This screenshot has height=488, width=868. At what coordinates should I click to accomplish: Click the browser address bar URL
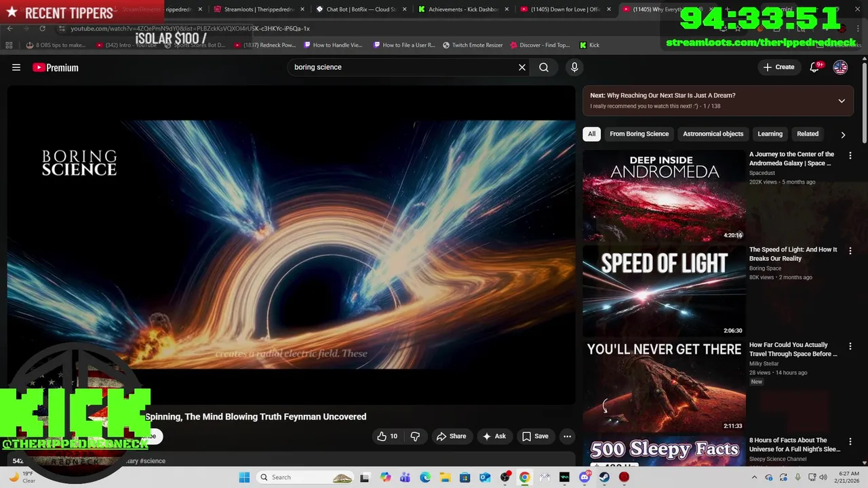pos(190,28)
